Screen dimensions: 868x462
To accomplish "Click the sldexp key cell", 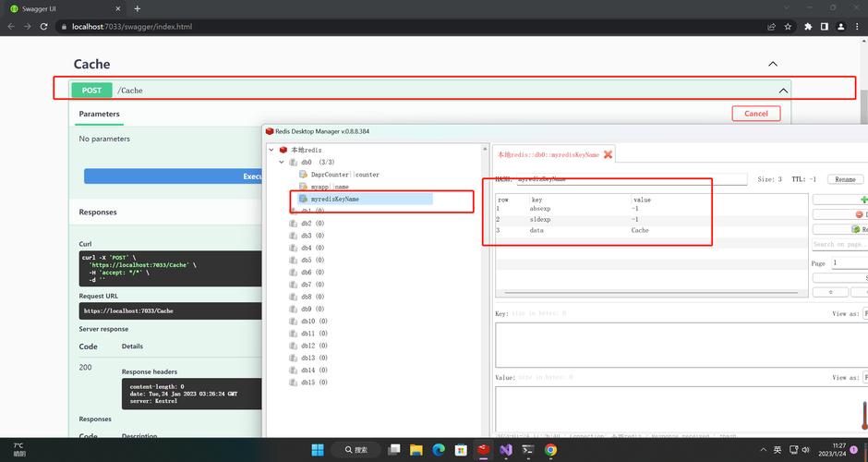I will 540,219.
